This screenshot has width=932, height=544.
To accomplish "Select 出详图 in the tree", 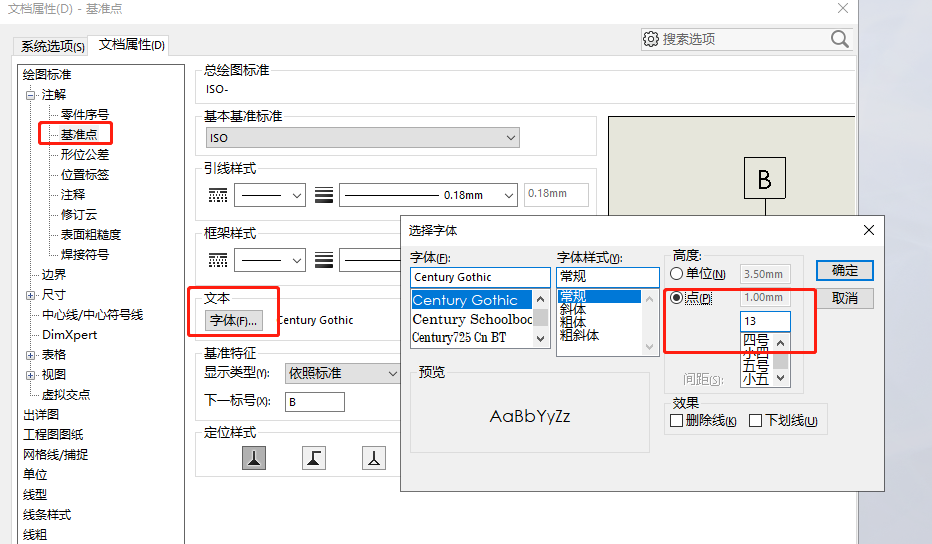I will click(x=41, y=414).
